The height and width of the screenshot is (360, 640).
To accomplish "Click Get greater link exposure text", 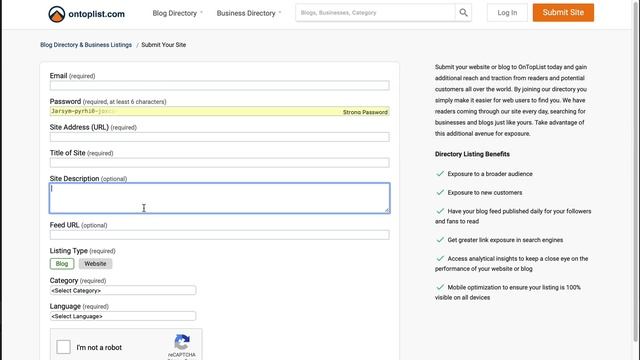I will point(505,240).
